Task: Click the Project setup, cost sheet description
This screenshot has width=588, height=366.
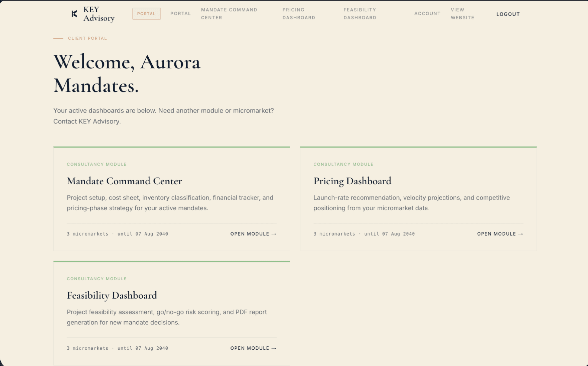Action: [x=170, y=203]
